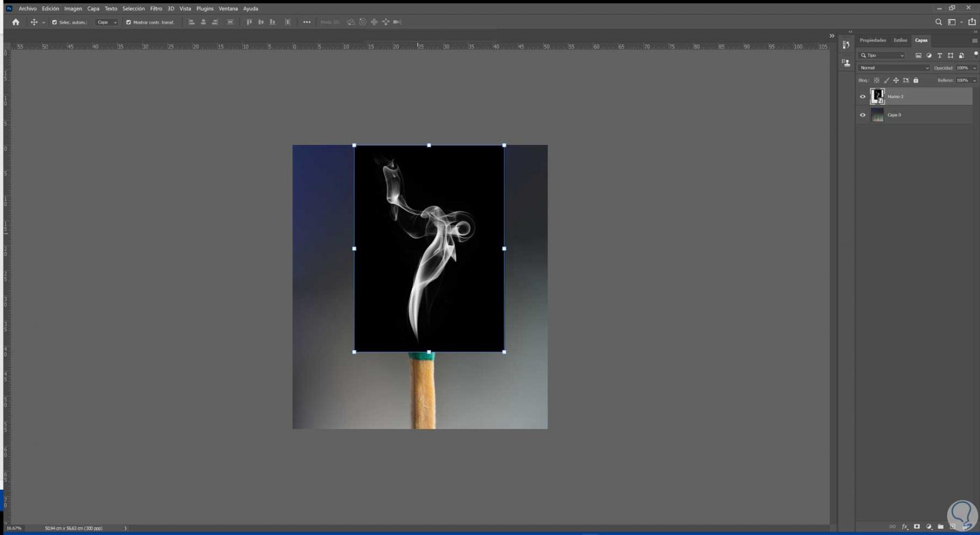This screenshot has width=980, height=535.
Task: Open the Opacidad slider arrow
Action: coord(974,68)
